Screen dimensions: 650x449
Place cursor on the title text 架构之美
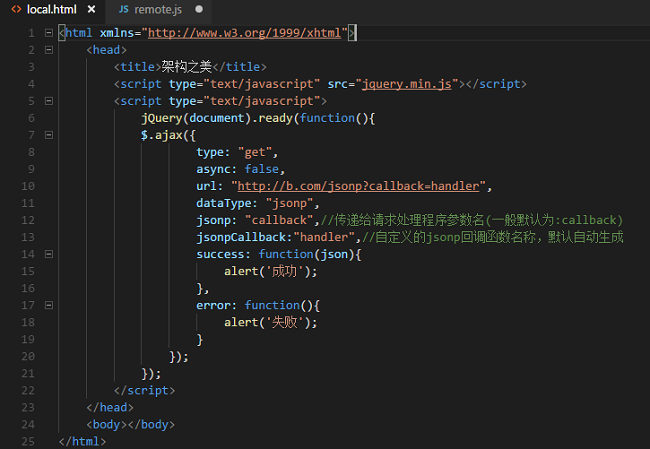tap(187, 67)
